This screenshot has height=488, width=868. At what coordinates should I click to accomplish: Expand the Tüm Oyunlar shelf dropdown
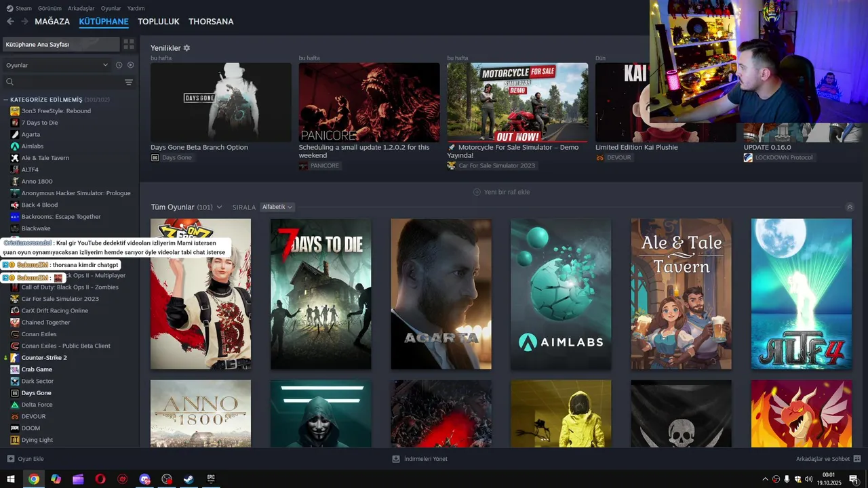(x=219, y=207)
